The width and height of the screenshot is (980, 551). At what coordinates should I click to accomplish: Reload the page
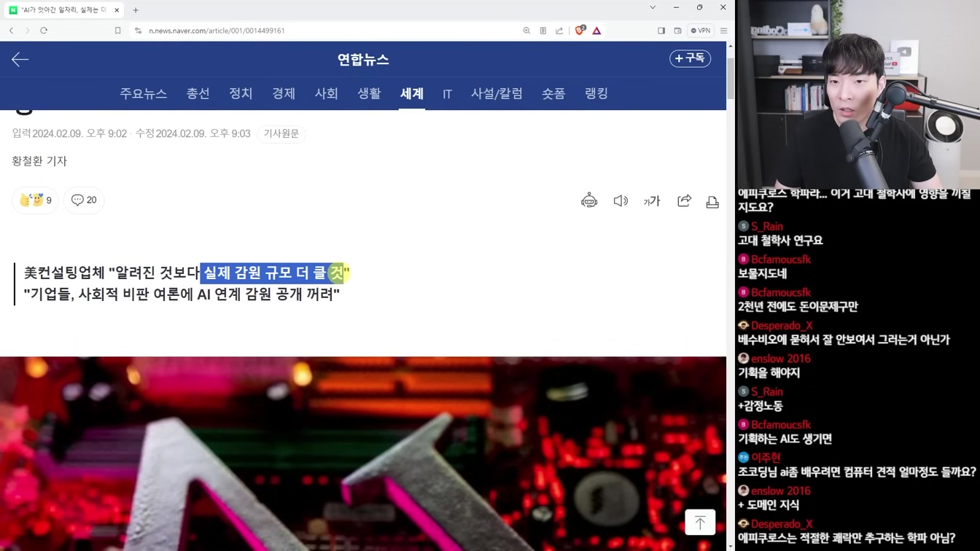click(44, 31)
